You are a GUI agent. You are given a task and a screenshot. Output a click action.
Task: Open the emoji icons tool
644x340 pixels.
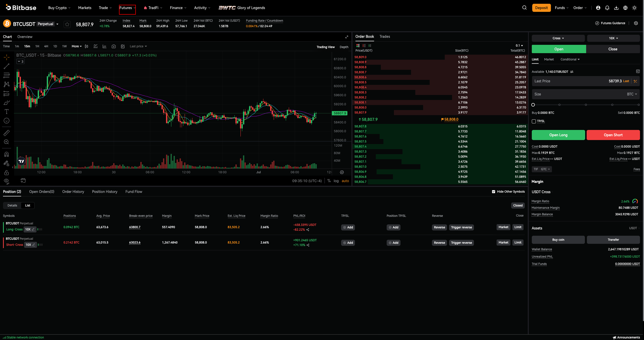coord(7,121)
